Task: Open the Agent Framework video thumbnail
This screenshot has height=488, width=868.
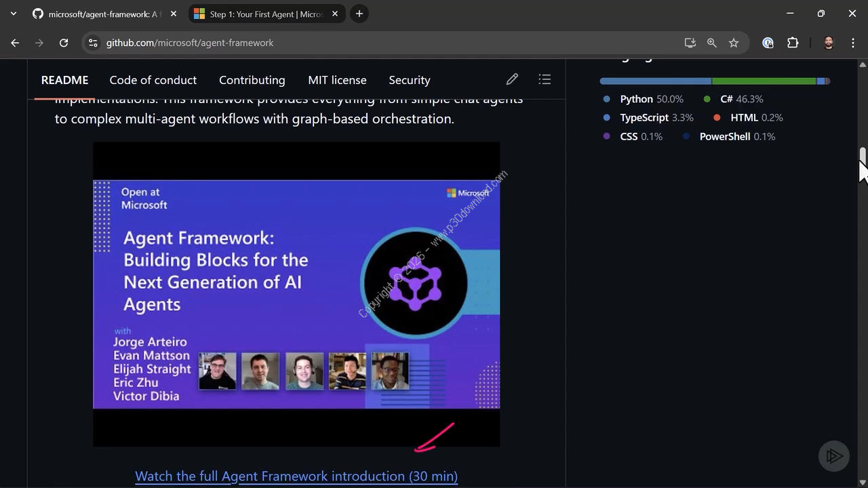Action: [296, 294]
